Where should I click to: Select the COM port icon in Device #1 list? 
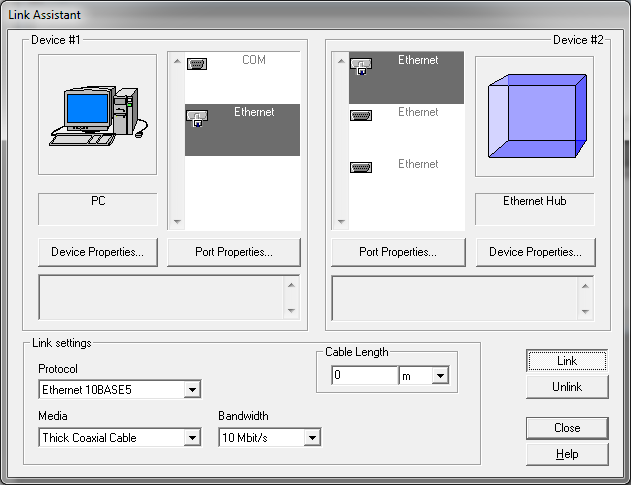click(197, 64)
